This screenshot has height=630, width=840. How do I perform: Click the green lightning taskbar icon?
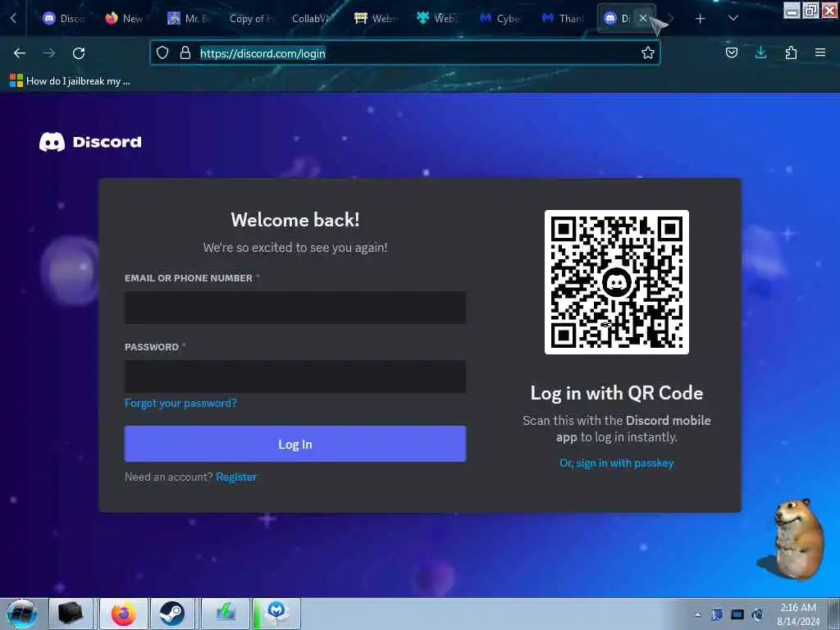coord(225,614)
